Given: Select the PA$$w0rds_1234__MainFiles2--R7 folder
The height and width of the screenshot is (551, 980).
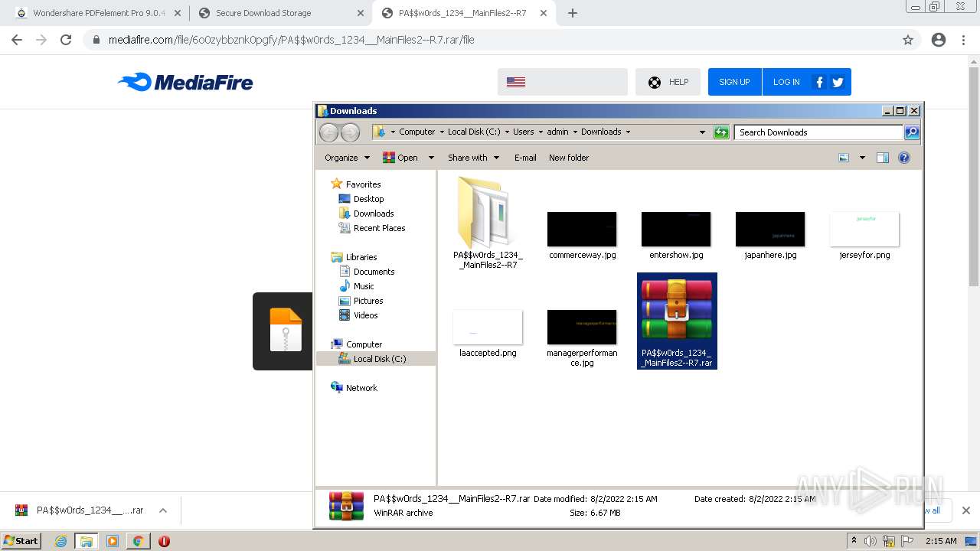Looking at the screenshot, I should 488,222.
